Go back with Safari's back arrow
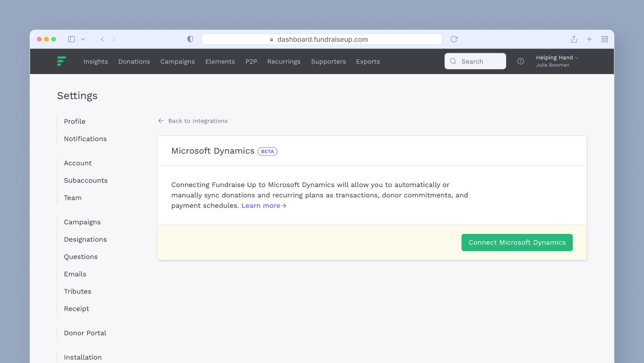The height and width of the screenshot is (363, 644). click(102, 39)
